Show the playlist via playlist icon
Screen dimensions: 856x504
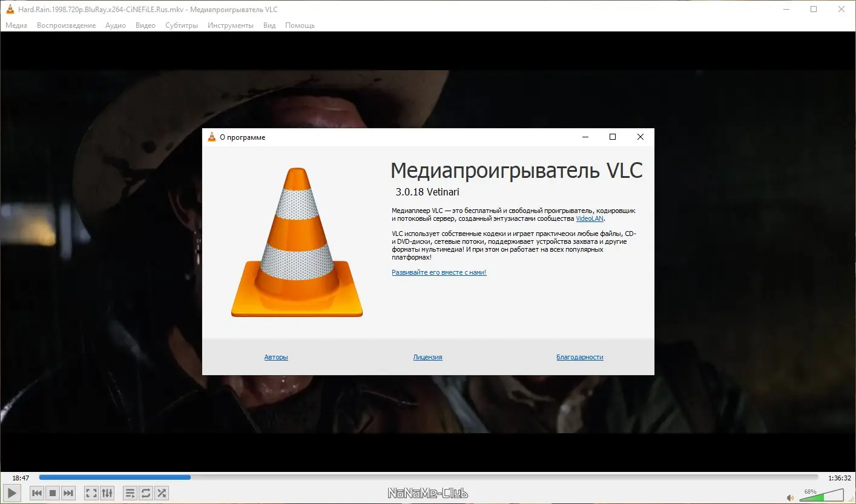[130, 493]
